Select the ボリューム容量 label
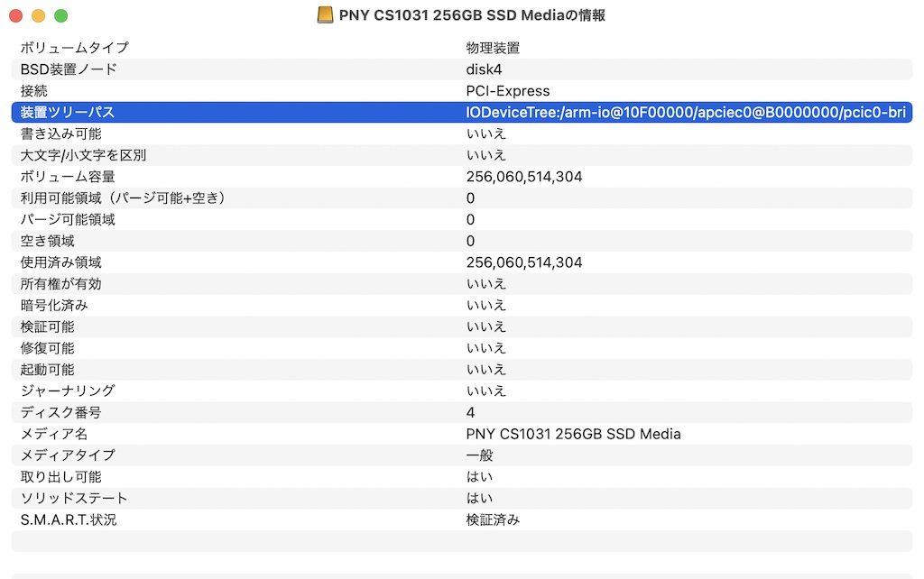The height and width of the screenshot is (579, 924). 68,177
